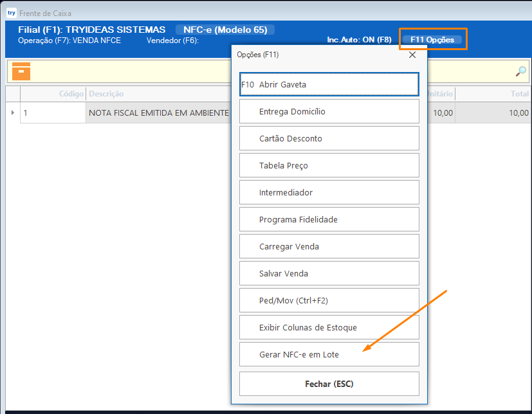Choose Cartão Desconto option
The image size is (532, 414).
pos(329,138)
